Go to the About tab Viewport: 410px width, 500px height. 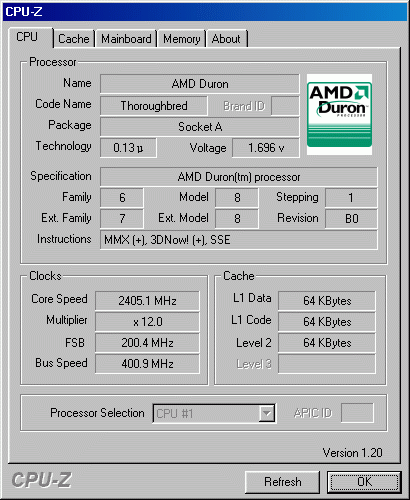[x=226, y=39]
